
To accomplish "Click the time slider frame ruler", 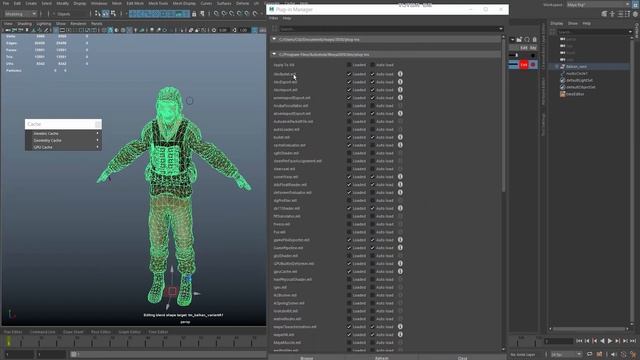I will coord(135,342).
